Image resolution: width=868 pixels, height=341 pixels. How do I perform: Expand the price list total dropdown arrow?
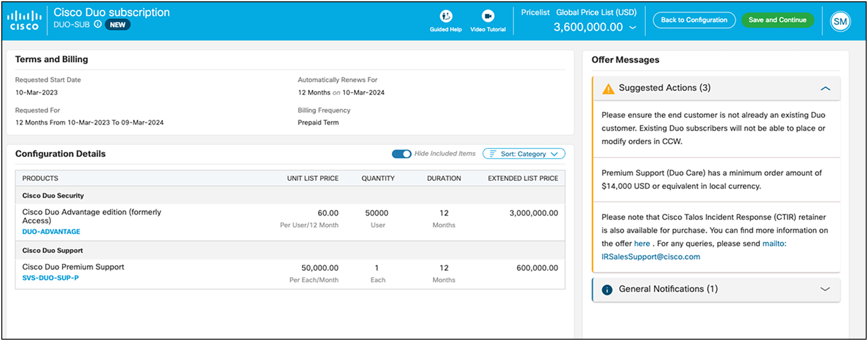(633, 27)
